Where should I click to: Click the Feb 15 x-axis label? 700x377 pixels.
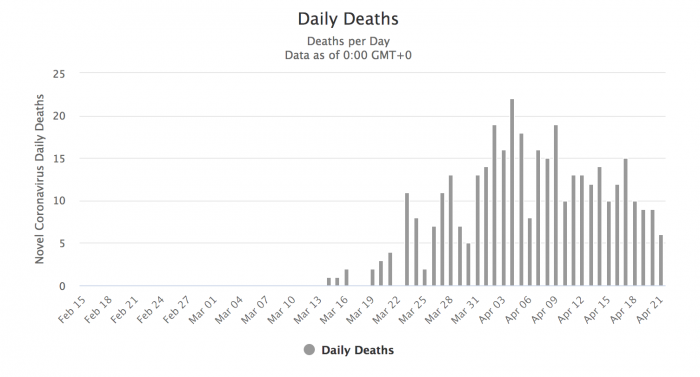[72, 309]
